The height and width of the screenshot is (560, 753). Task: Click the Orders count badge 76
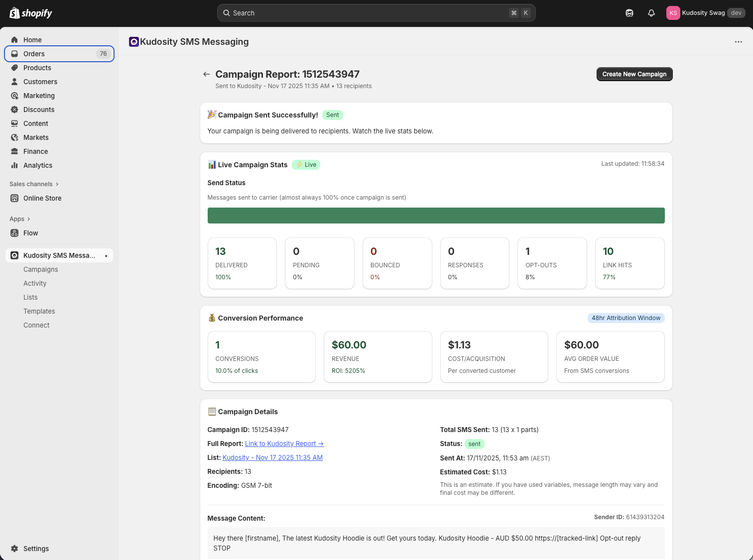pos(103,54)
